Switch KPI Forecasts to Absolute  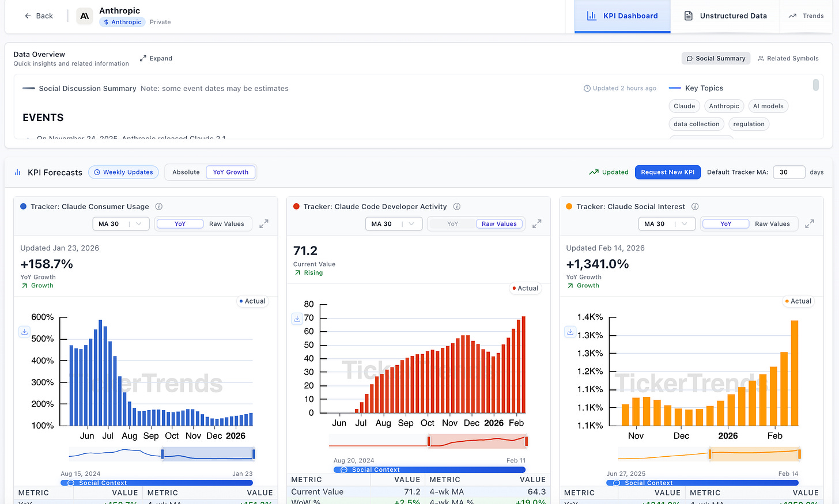[186, 172]
